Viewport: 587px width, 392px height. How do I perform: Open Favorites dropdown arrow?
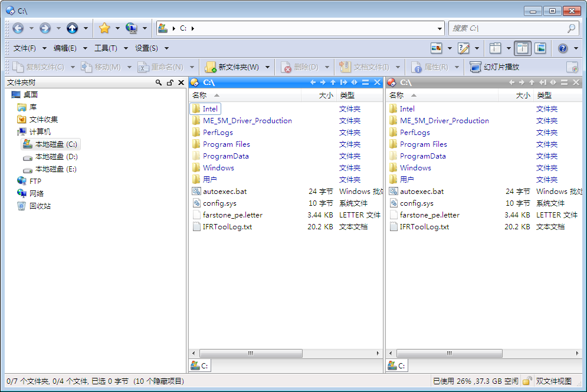(117, 28)
